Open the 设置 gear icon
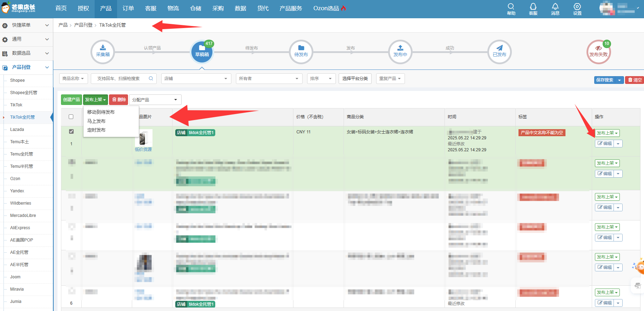This screenshot has width=644, height=311. pos(577,9)
